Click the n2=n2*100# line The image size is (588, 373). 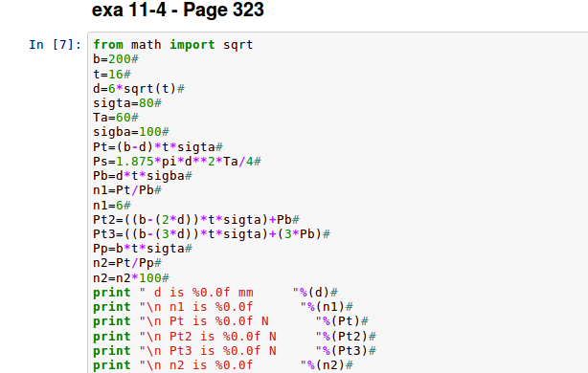131,278
